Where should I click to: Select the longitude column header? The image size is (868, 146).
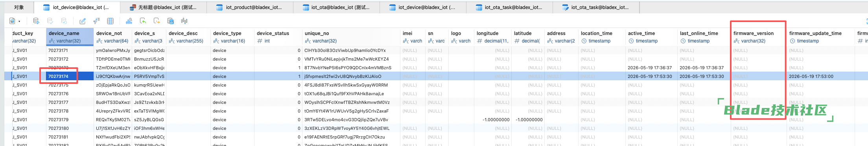tap(492, 37)
